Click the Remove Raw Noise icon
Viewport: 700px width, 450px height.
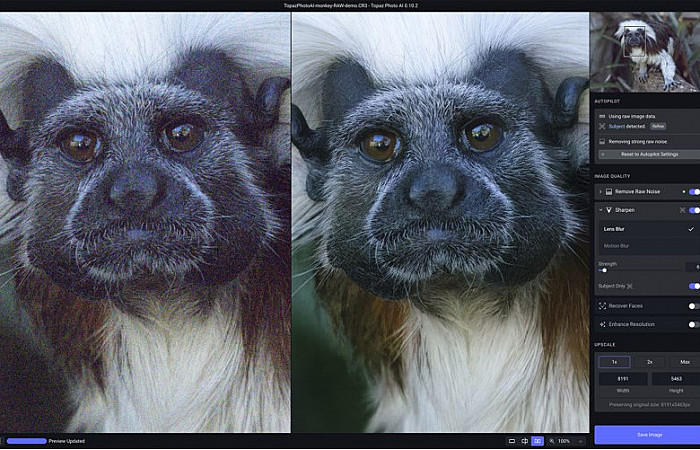coord(608,191)
